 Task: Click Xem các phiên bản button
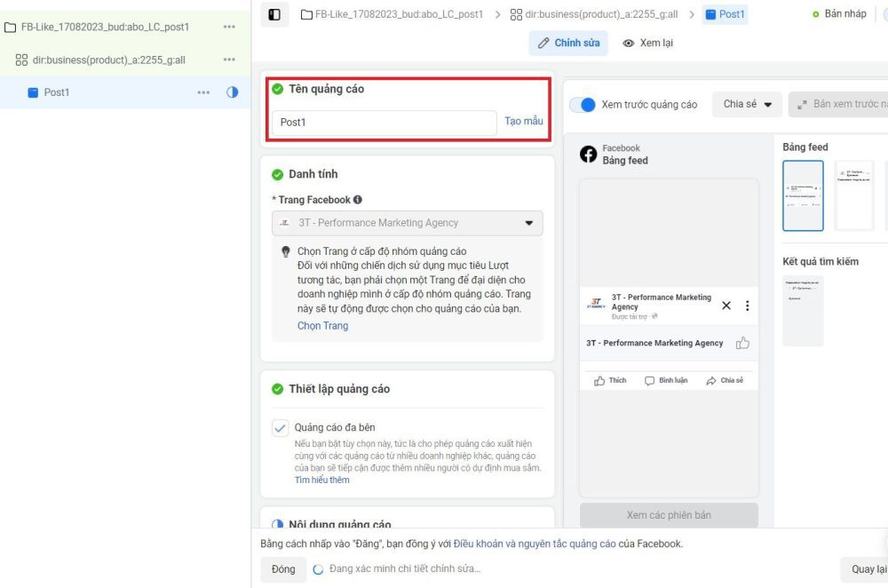(669, 515)
